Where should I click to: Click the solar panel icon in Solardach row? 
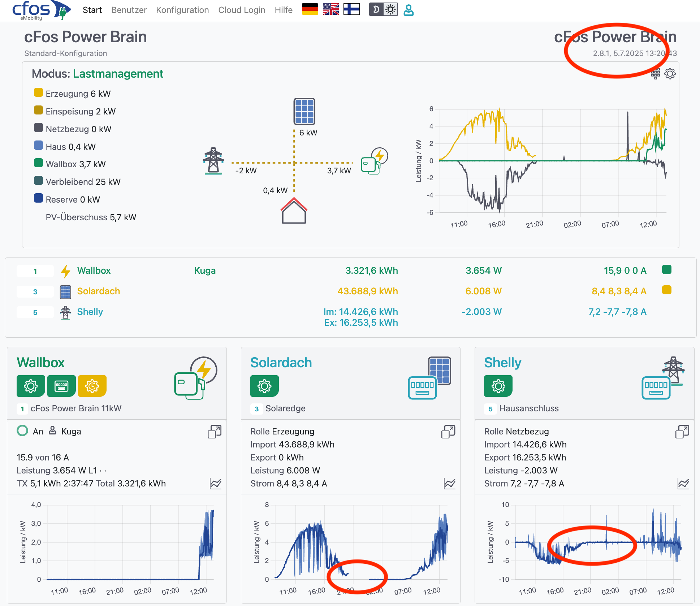(x=65, y=292)
